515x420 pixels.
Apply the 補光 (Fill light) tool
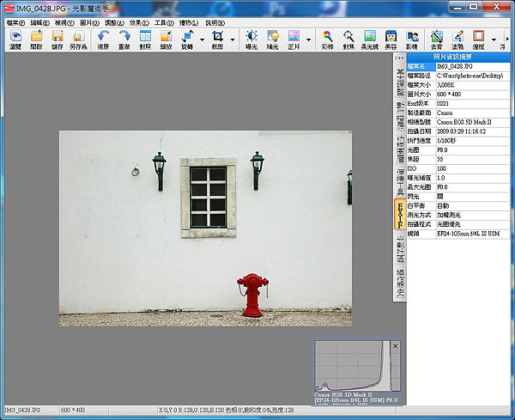273,38
